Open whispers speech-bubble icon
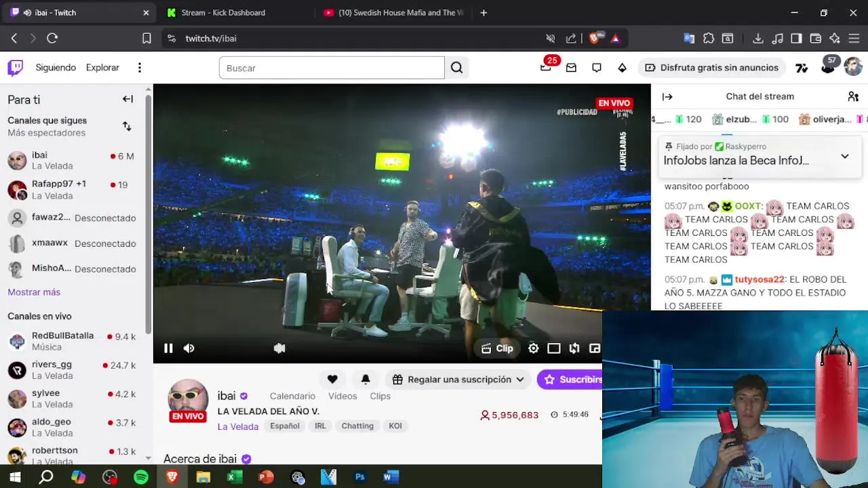 coord(597,68)
